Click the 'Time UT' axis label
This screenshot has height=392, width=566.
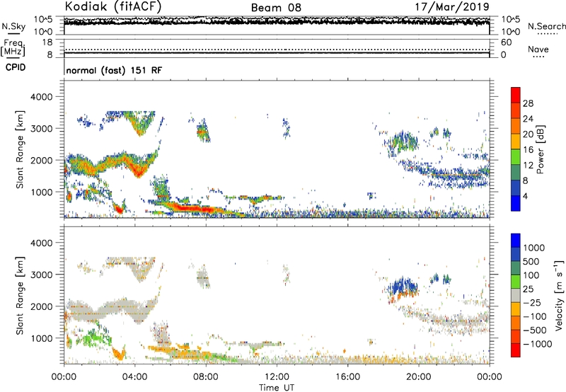[277, 387]
